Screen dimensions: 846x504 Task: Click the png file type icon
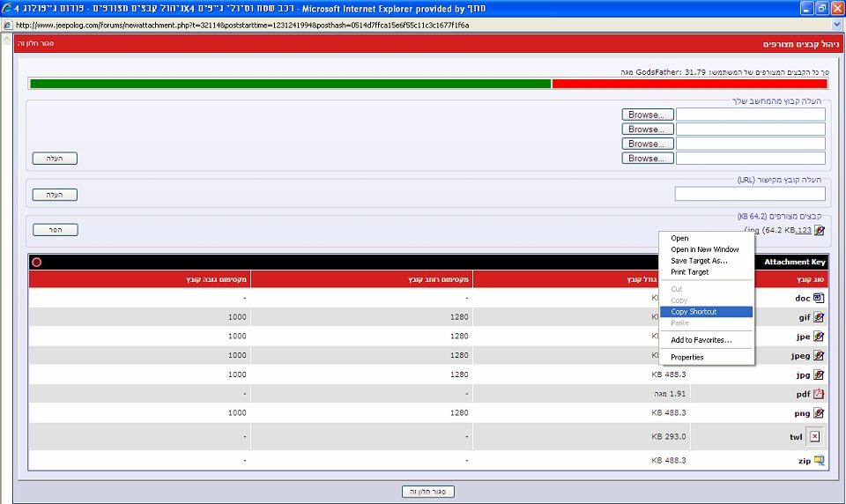point(818,412)
